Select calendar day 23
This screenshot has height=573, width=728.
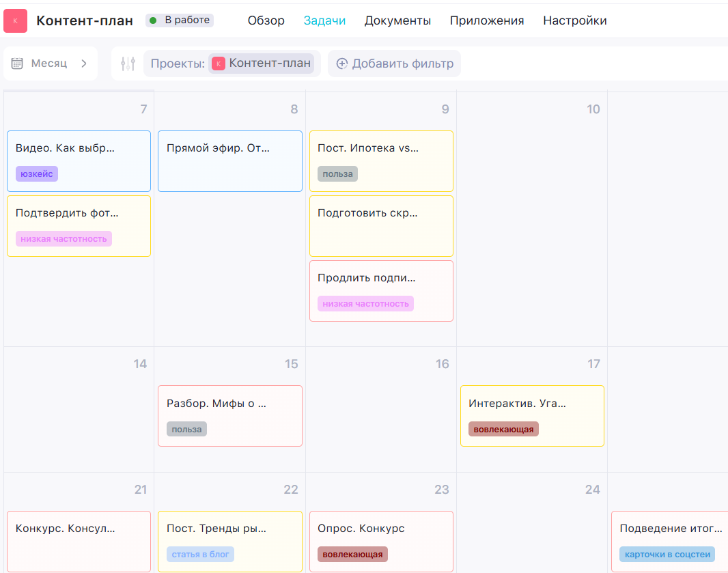tap(442, 490)
